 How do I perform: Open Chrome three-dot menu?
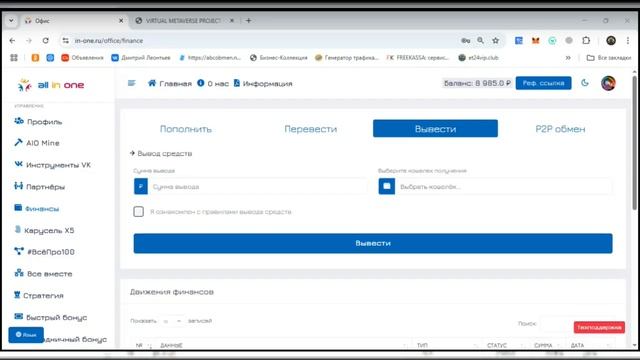pos(628,40)
